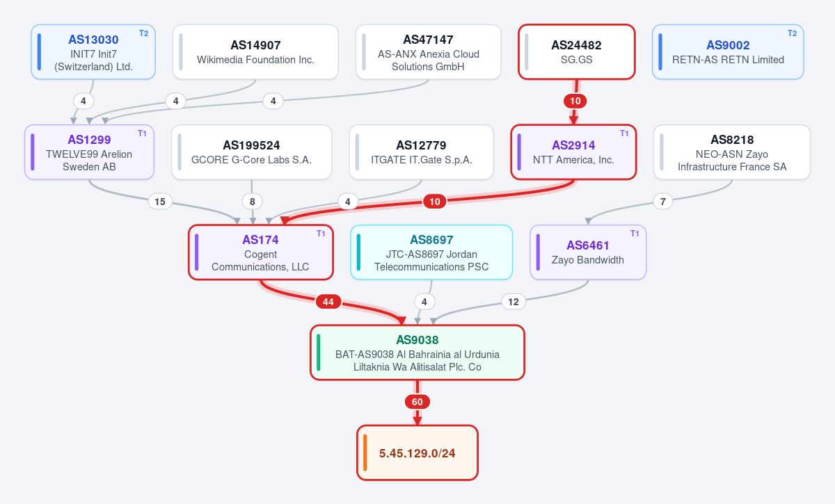Viewport: 835px width, 504px height.
Task: Click the AS12779 IT.Gate node
Action: point(422,152)
